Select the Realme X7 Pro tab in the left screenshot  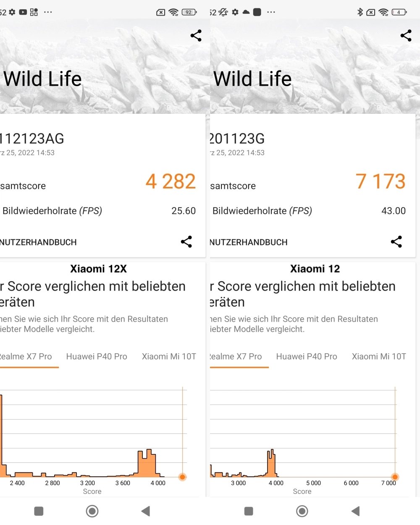tap(26, 357)
